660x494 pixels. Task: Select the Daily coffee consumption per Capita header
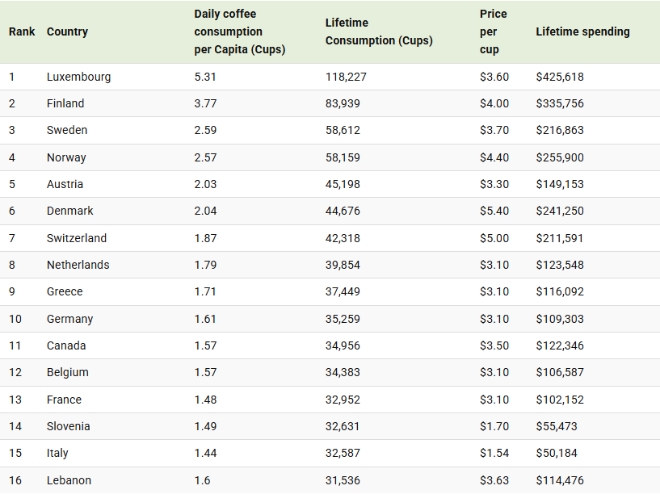[239, 32]
